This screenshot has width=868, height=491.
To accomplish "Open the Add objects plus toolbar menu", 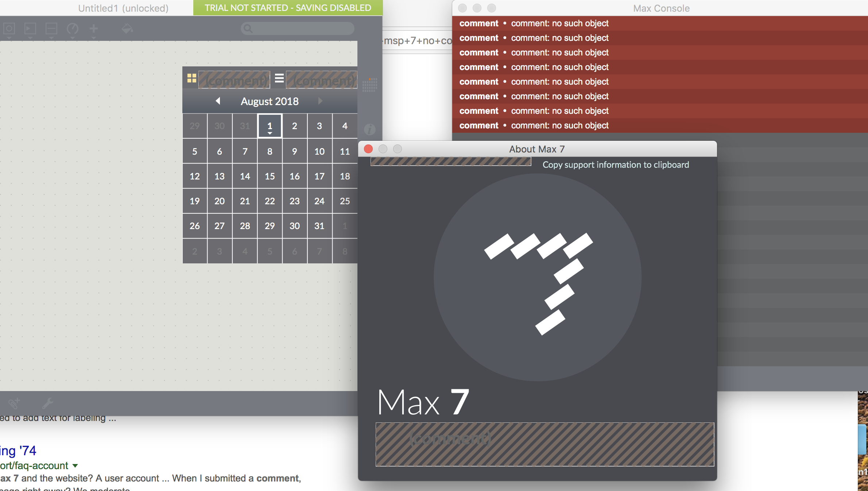I will (x=94, y=29).
